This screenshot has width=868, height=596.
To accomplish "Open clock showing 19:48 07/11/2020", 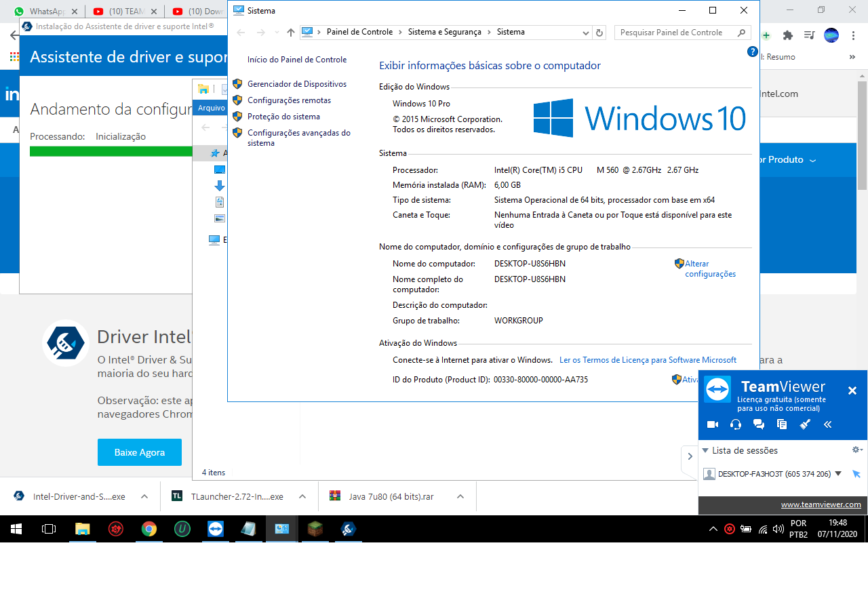I will tap(837, 529).
